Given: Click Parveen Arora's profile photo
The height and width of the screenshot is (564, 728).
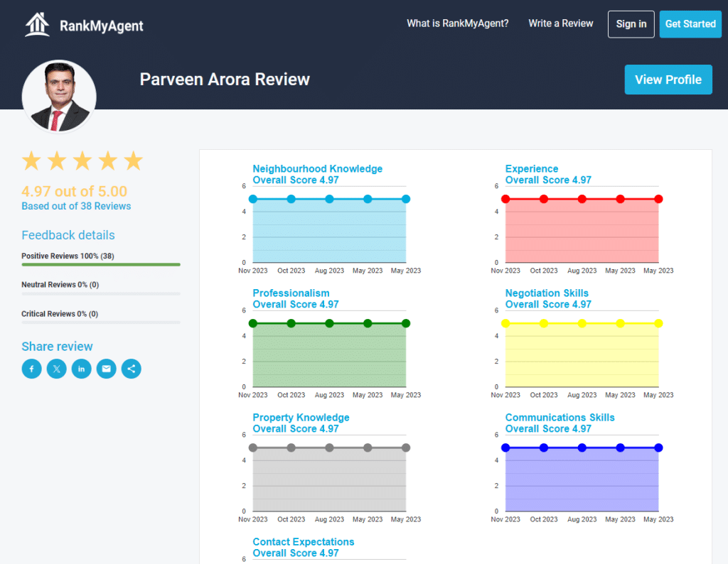Looking at the screenshot, I should [59, 97].
